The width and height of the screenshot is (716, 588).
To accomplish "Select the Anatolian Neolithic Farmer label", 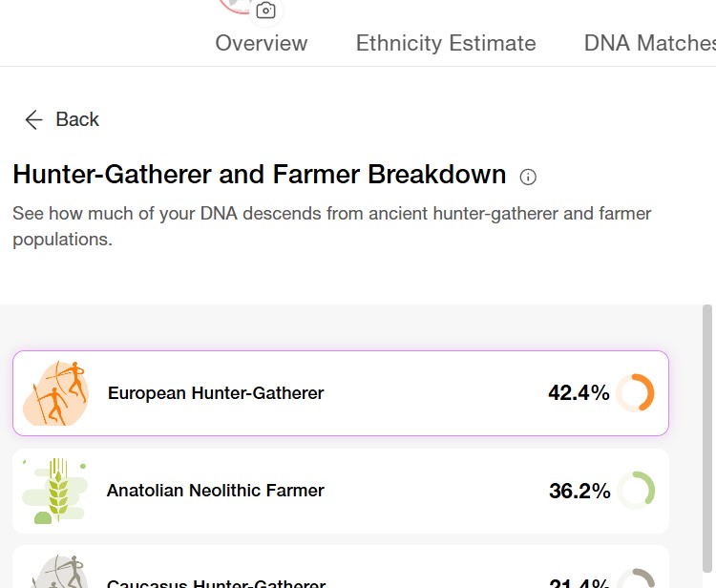I will 216,491.
